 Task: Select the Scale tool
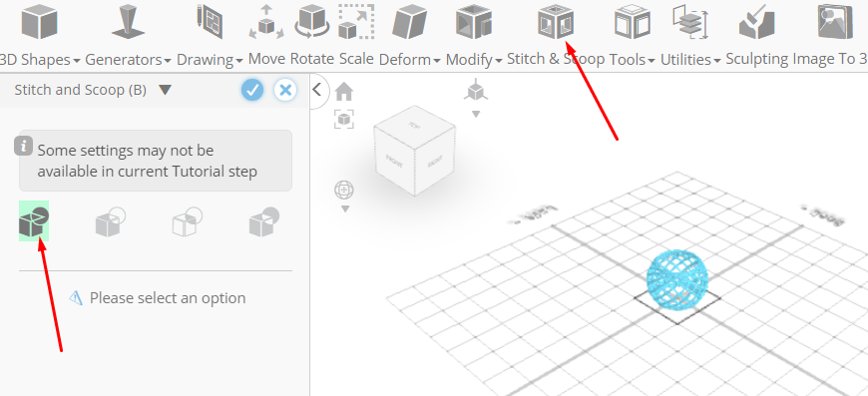tap(356, 34)
